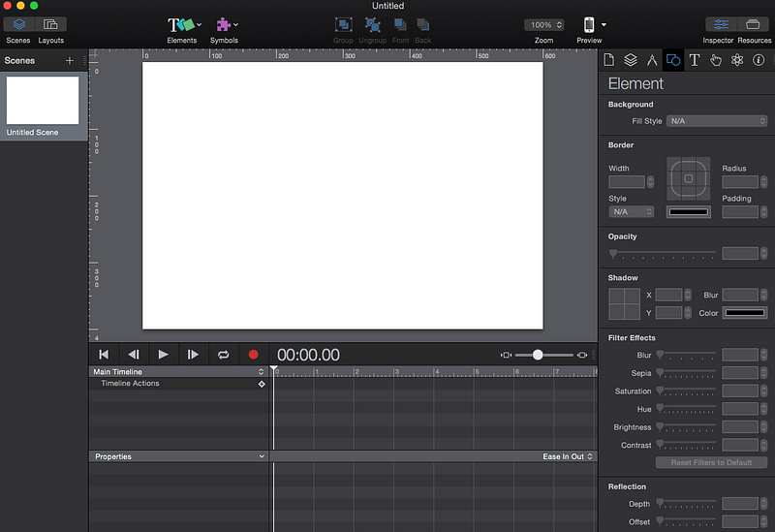
Task: Toggle the Inspector panel
Action: point(721,24)
